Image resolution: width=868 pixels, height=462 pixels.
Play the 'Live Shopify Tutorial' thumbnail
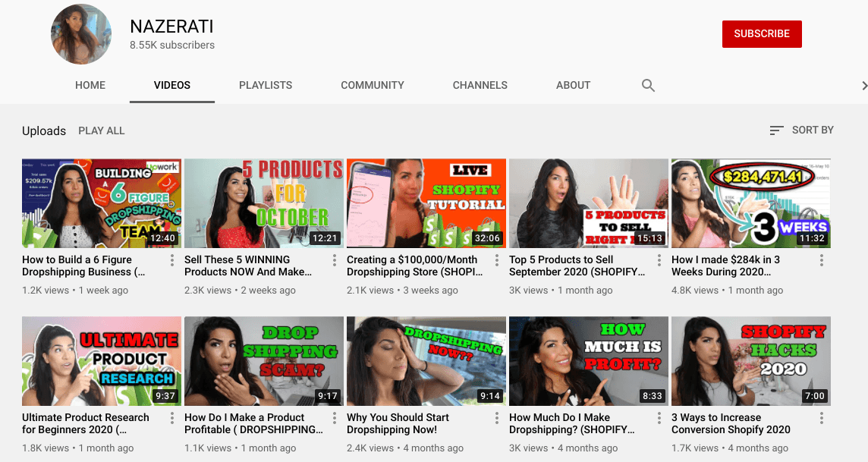pos(426,203)
